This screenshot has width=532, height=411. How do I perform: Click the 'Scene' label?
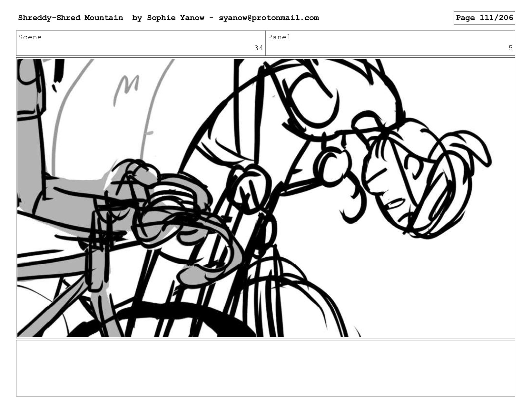click(30, 37)
